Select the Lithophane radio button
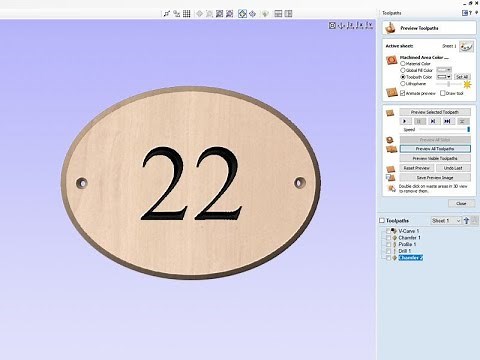The image size is (480, 360). (403, 84)
